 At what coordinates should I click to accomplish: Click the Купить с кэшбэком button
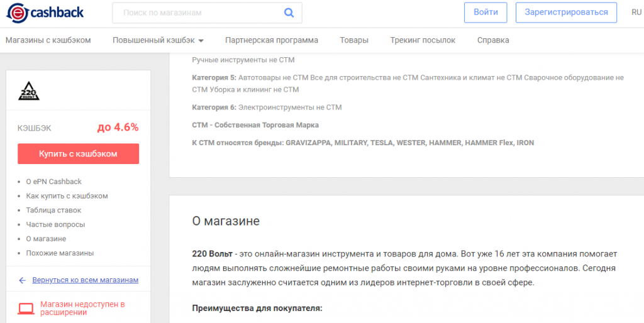coord(78,153)
